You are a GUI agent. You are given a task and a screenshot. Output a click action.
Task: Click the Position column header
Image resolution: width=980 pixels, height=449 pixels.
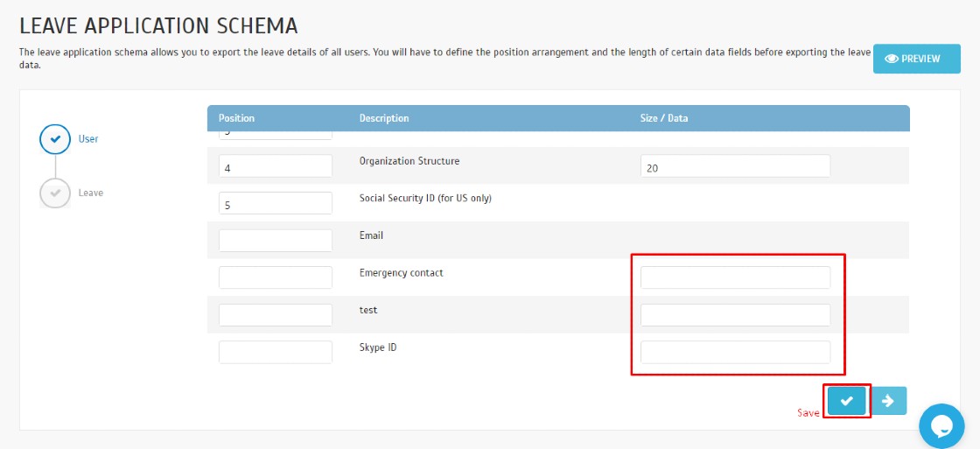pyautogui.click(x=236, y=118)
